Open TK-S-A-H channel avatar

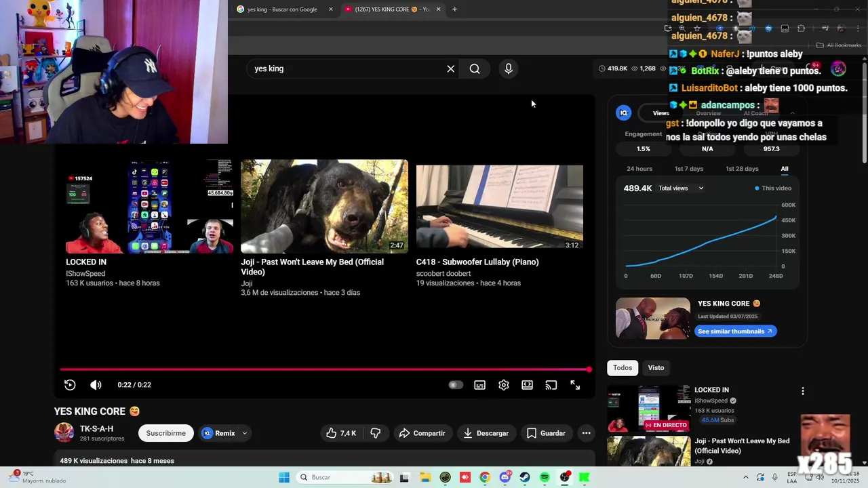(64, 432)
